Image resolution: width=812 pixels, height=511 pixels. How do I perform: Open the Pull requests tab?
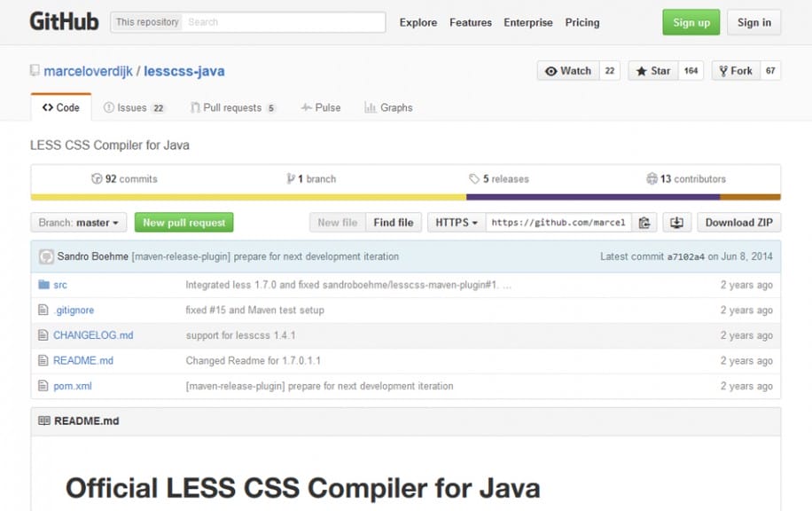[x=233, y=108]
